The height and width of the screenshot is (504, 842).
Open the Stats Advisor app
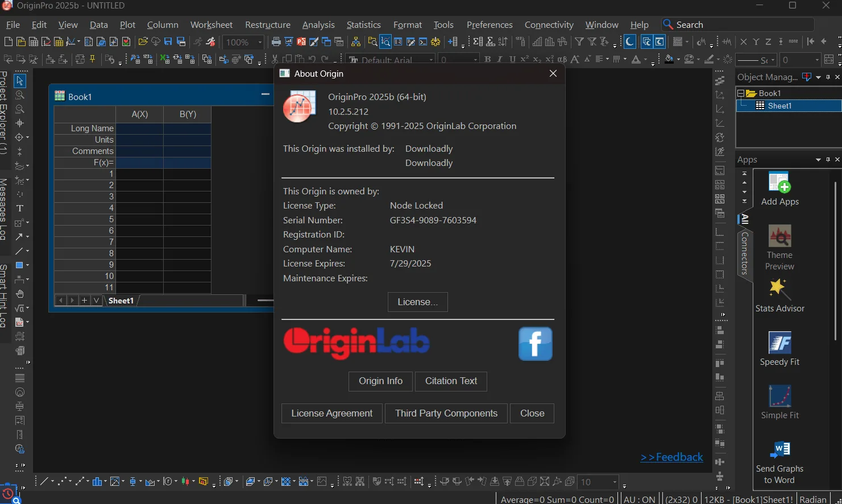(779, 295)
